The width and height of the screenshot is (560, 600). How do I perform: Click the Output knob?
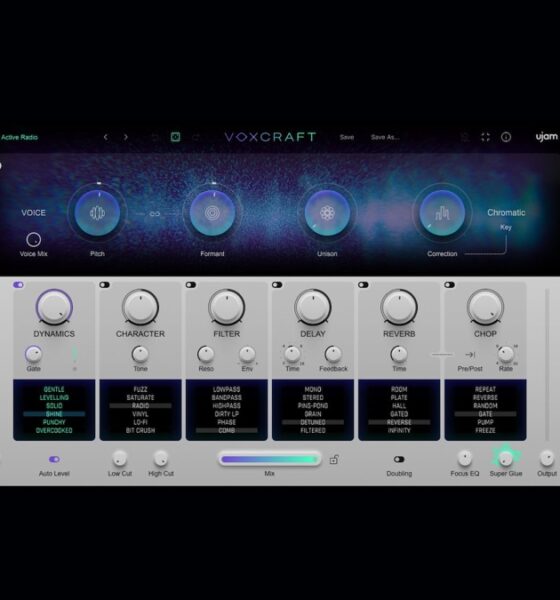tap(547, 458)
